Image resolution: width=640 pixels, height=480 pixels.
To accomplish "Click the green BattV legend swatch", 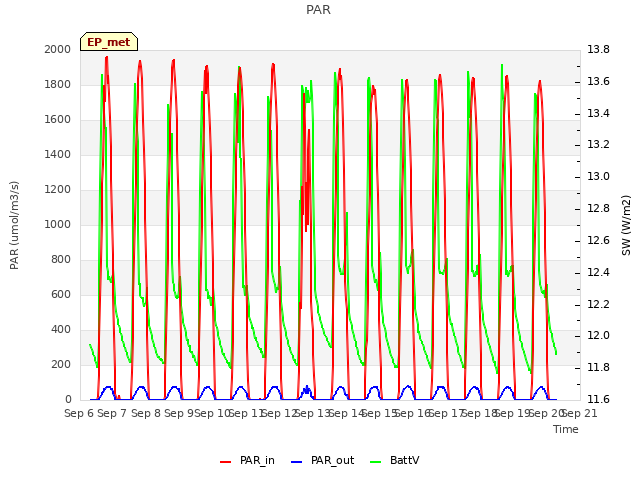I will click(x=375, y=462).
